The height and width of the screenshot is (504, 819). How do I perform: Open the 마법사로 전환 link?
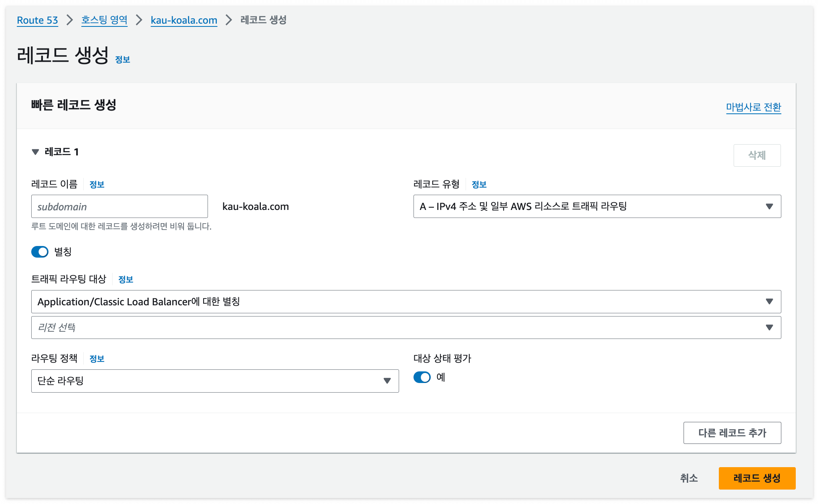point(753,107)
